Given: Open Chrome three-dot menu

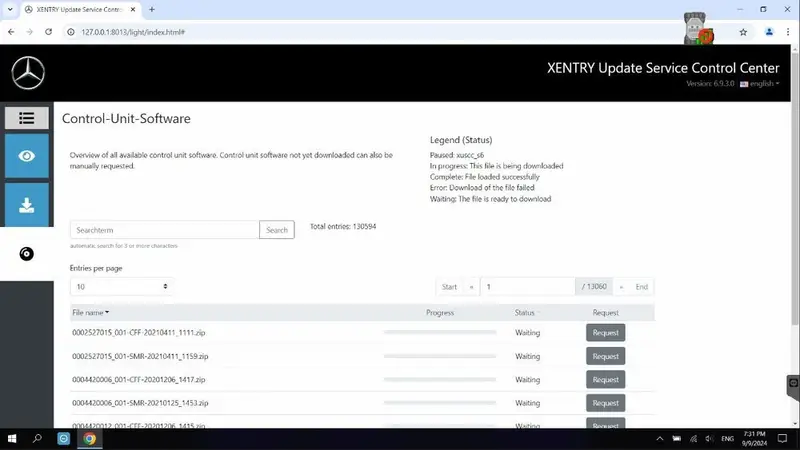Looking at the screenshot, I should 788,32.
